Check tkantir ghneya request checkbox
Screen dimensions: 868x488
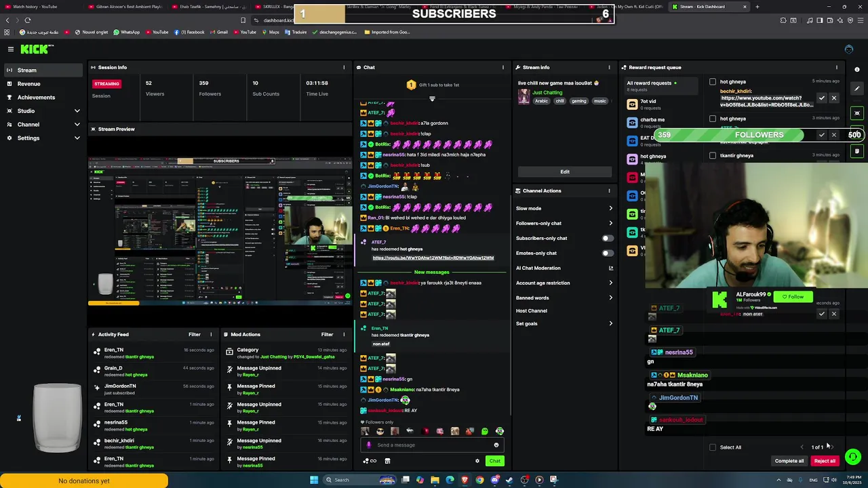click(x=713, y=156)
